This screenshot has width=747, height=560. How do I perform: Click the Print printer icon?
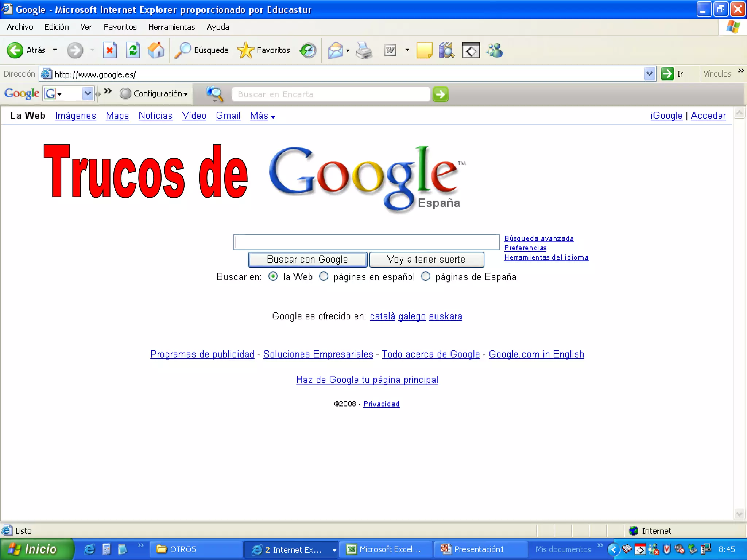pos(364,50)
